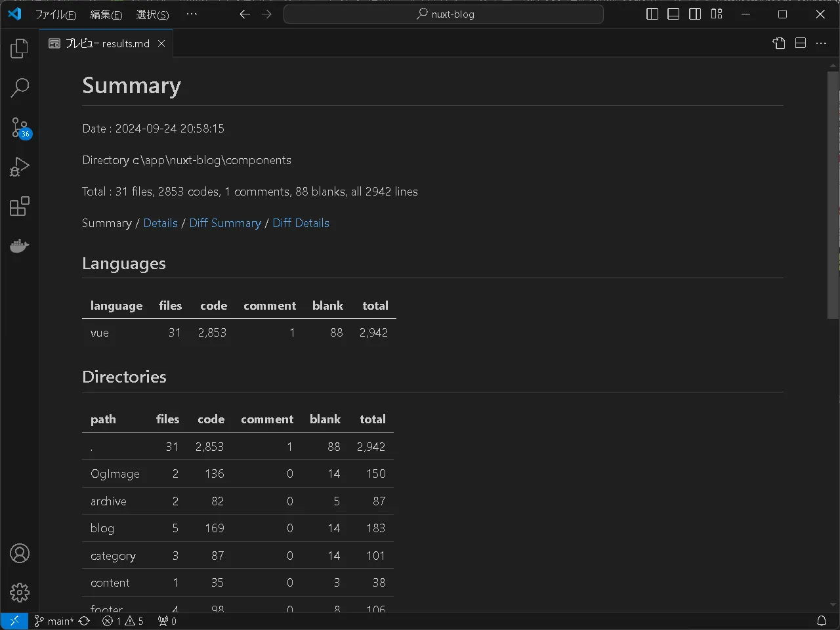Open the Docker view

20,245
